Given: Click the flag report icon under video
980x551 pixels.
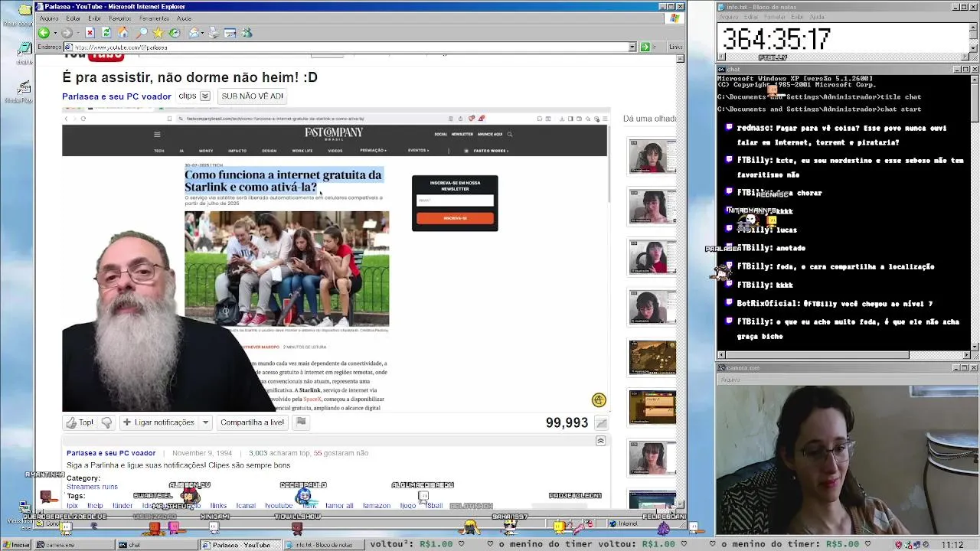Looking at the screenshot, I should point(301,422).
